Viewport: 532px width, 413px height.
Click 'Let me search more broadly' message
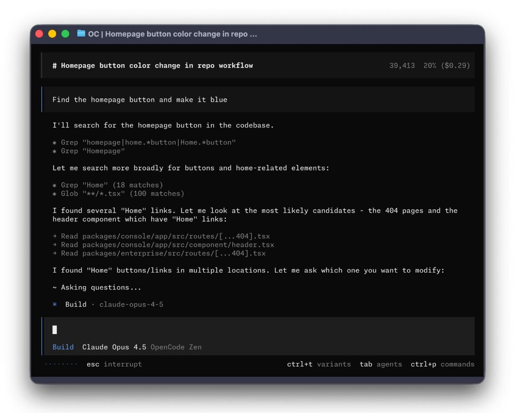[191, 168]
